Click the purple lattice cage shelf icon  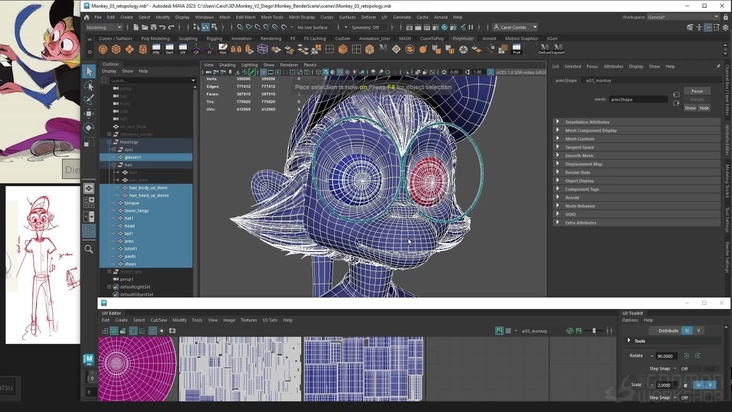coord(263,49)
